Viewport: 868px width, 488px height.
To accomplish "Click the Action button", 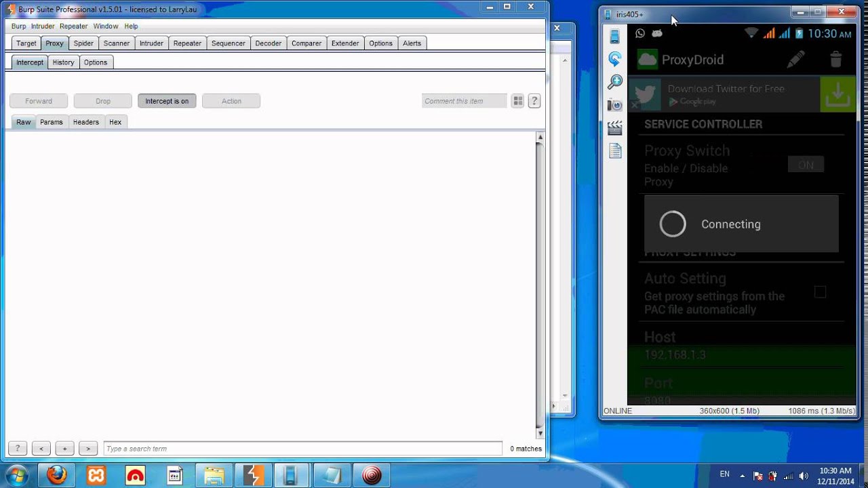I will pos(231,101).
